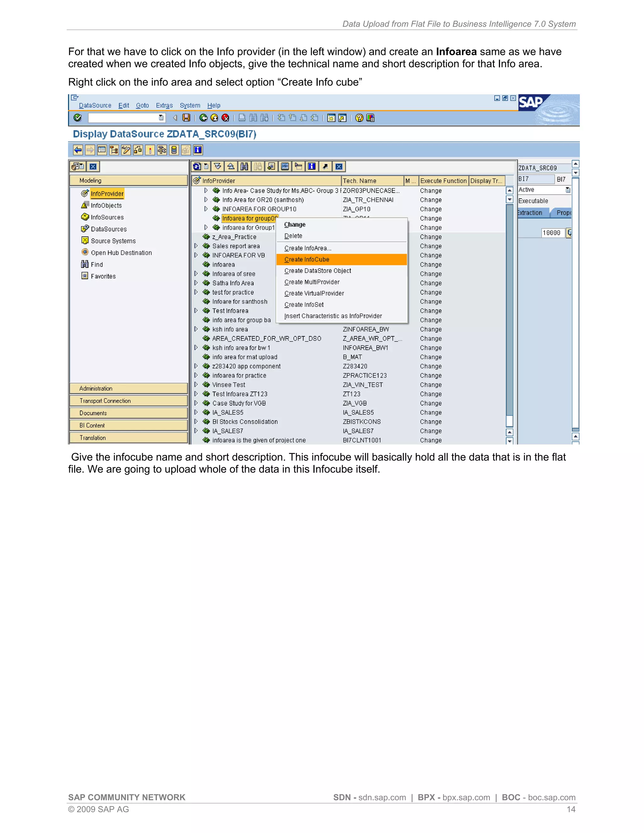Viewport: 644px width, 833px height.
Task: Expand the Satha Info Area node
Action: 196,283
